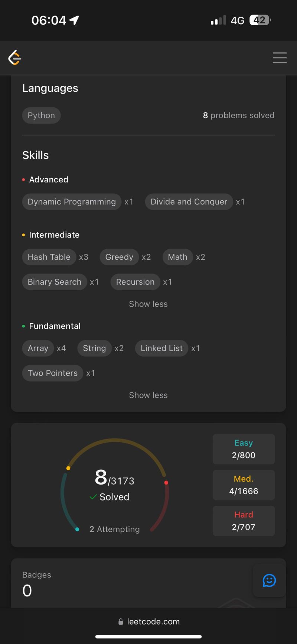Collapse Intermediate skills with Show less
Image resolution: width=297 pixels, height=644 pixels.
point(148,304)
